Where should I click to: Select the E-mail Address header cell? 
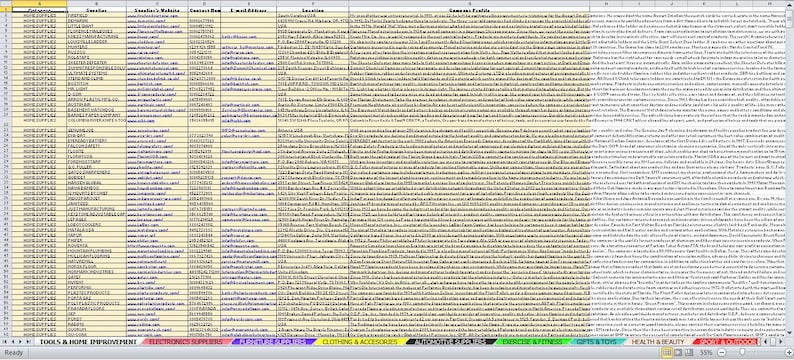pyautogui.click(x=249, y=10)
